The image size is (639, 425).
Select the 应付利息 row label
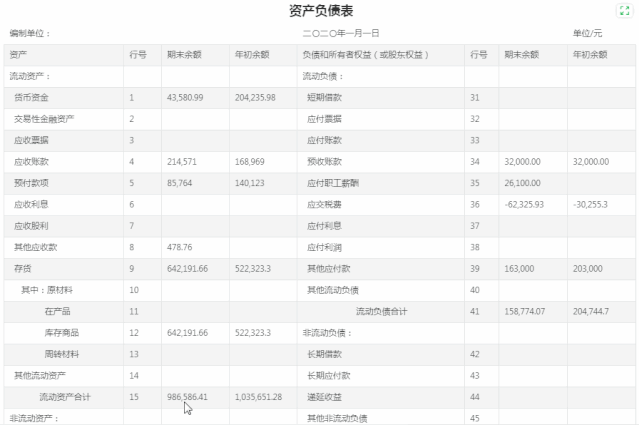coord(324,226)
